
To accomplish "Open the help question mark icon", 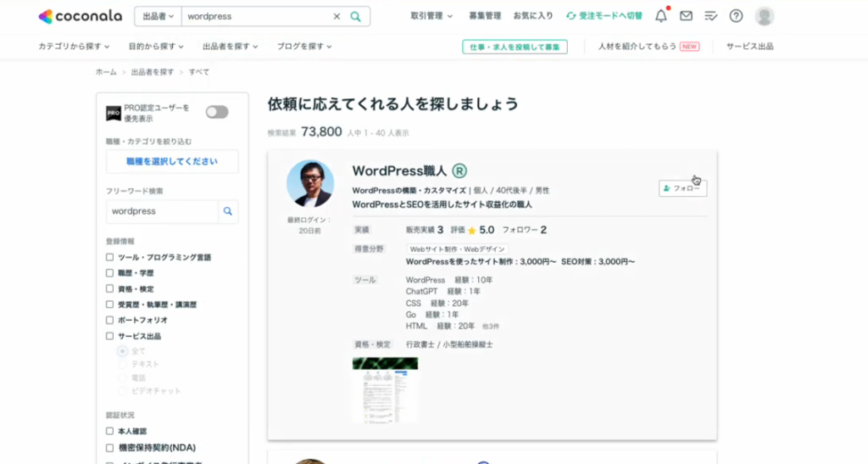I will [736, 16].
